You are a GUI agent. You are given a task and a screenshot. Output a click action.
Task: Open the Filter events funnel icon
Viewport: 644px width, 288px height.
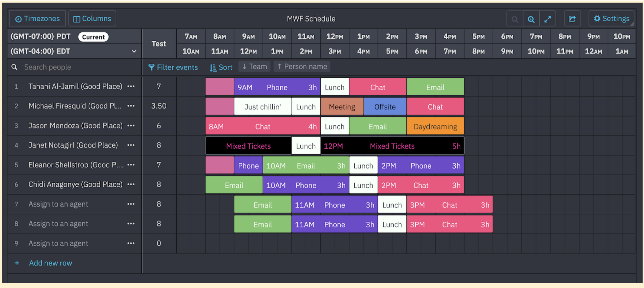[152, 67]
